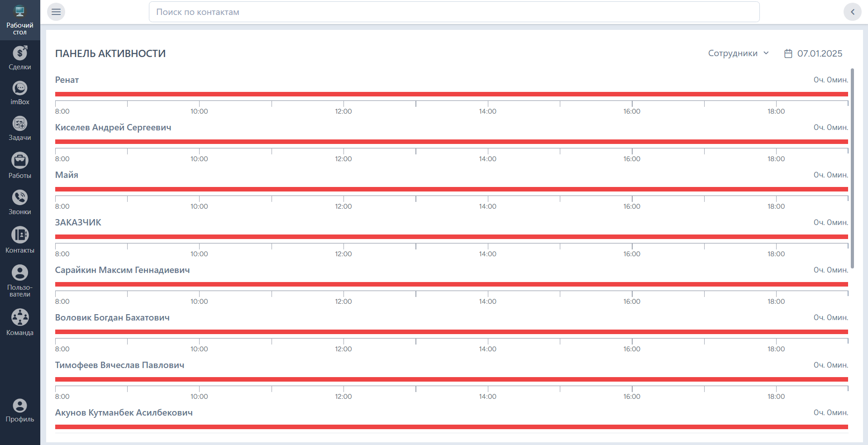Toggle the hamburger menu button
This screenshot has width=868, height=445.
(x=56, y=12)
